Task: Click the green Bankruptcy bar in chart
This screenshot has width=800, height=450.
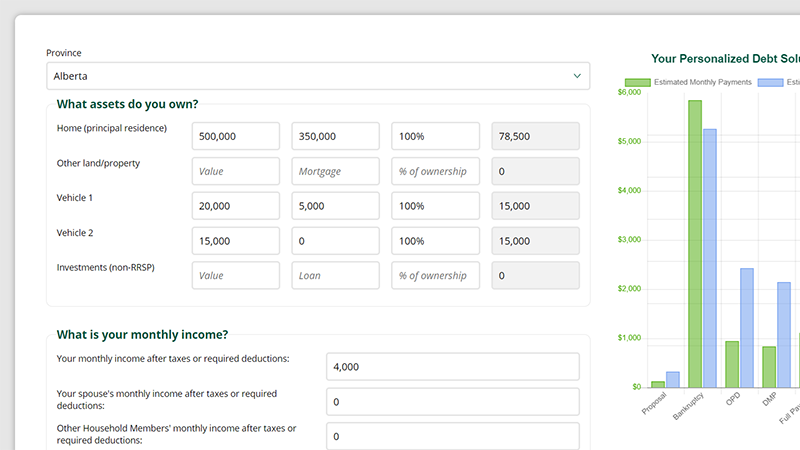Action: click(694, 244)
